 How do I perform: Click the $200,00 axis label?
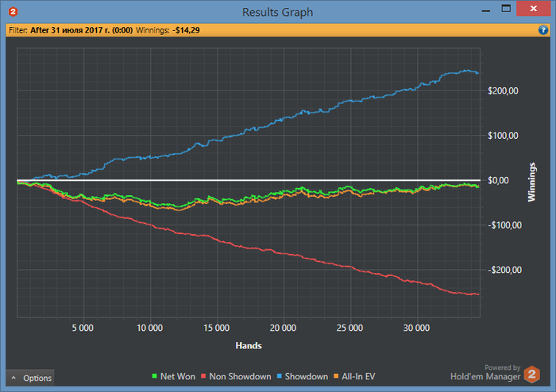[x=503, y=91]
